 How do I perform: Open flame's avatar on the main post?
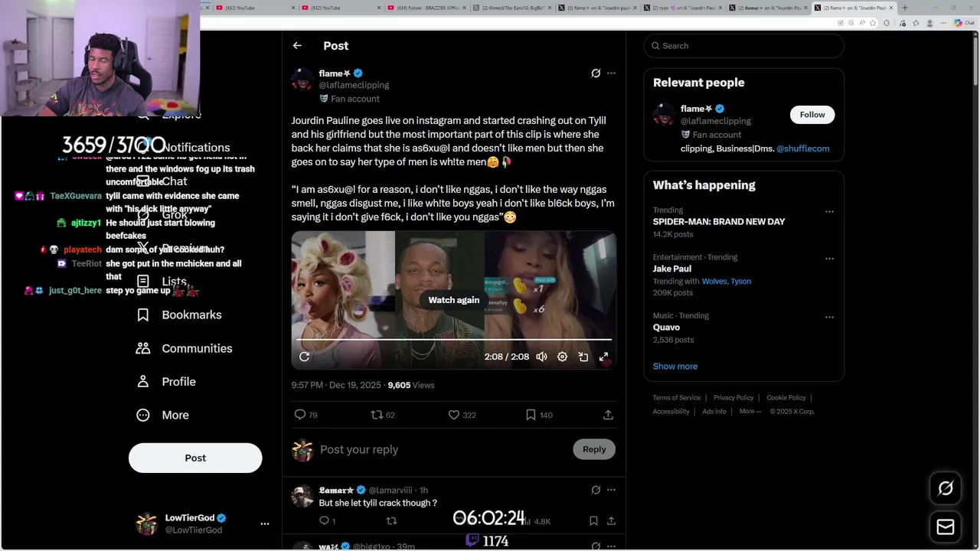click(x=302, y=79)
